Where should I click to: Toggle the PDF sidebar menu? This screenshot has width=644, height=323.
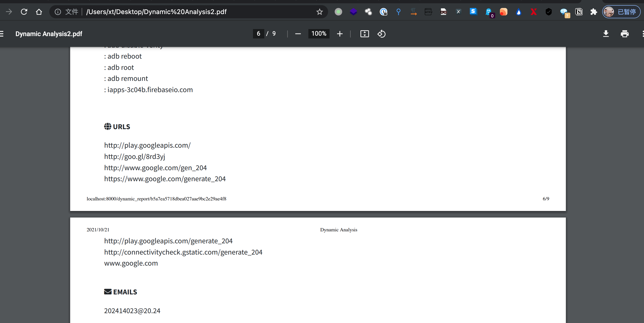click(x=1, y=34)
